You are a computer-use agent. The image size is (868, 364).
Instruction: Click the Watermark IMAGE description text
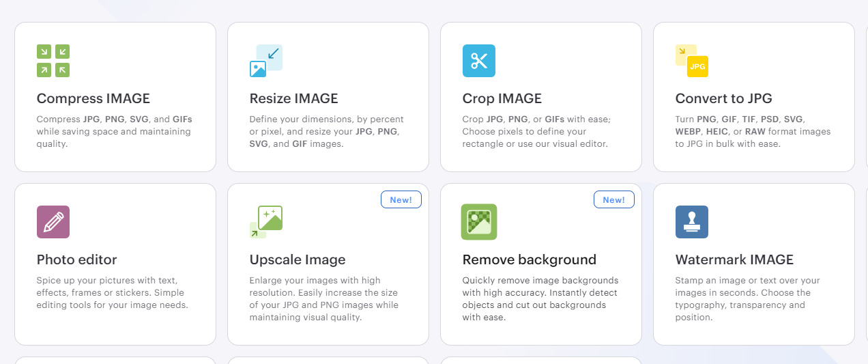click(x=747, y=298)
